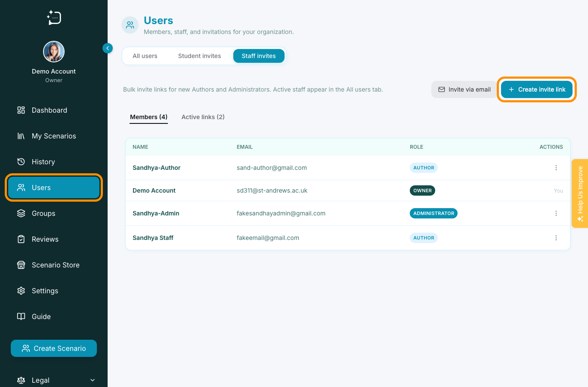This screenshot has width=588, height=387.
Task: Click the ADMINISTRATOR role badge
Action: click(x=433, y=213)
